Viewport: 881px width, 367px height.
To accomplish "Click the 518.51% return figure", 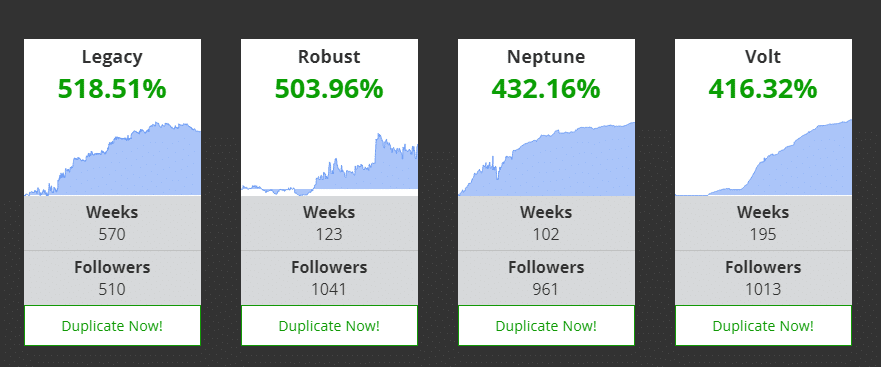I will click(112, 89).
